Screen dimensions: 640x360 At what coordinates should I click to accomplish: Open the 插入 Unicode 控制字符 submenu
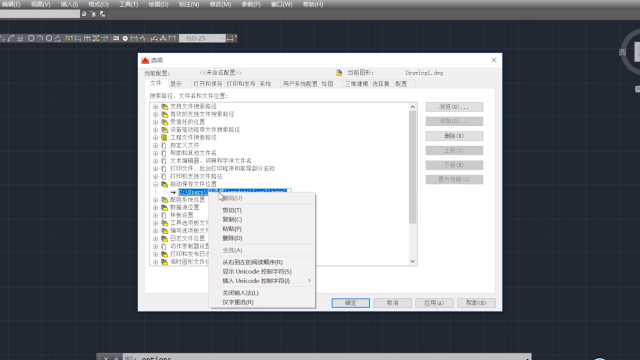[262, 281]
